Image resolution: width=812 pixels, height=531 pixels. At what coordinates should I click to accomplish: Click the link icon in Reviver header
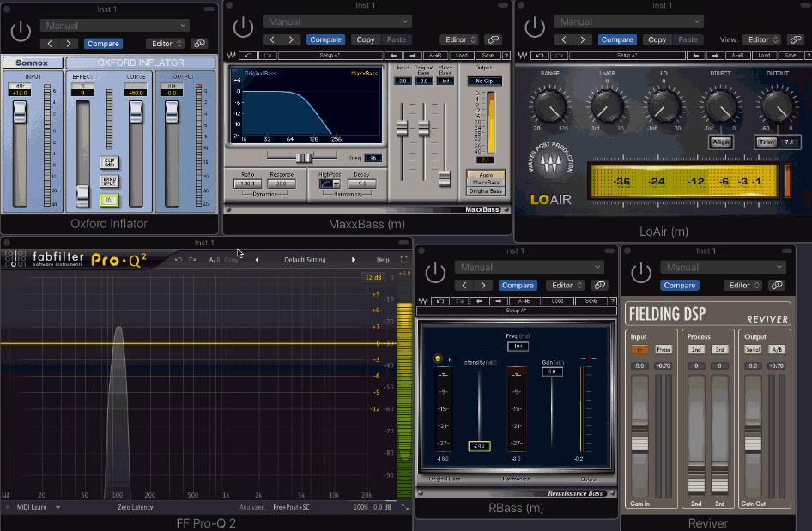click(x=777, y=285)
